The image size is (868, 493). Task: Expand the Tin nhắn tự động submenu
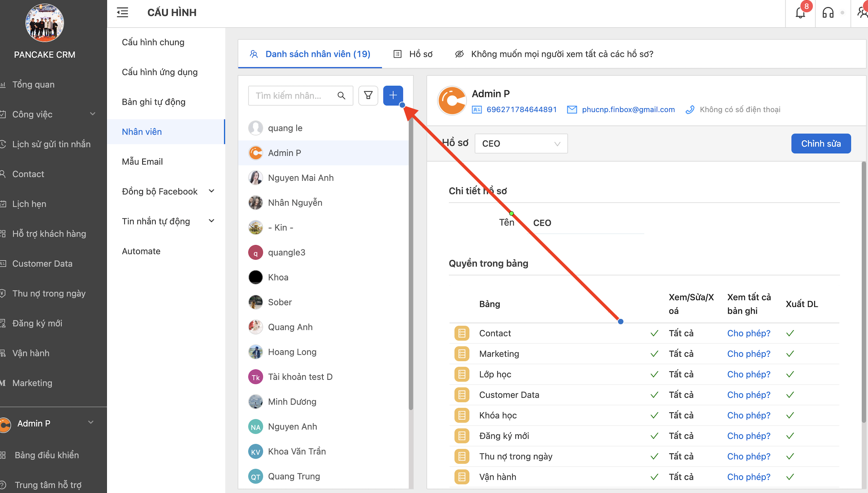point(211,221)
